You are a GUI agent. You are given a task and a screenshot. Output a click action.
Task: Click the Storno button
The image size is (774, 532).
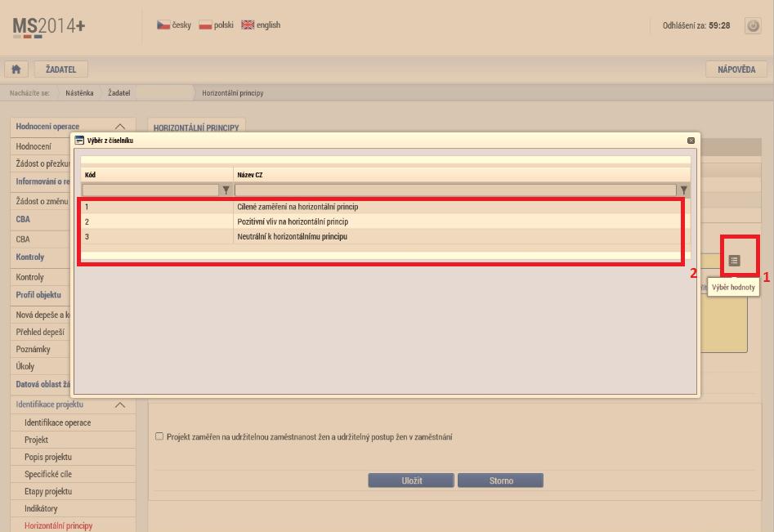click(x=500, y=481)
